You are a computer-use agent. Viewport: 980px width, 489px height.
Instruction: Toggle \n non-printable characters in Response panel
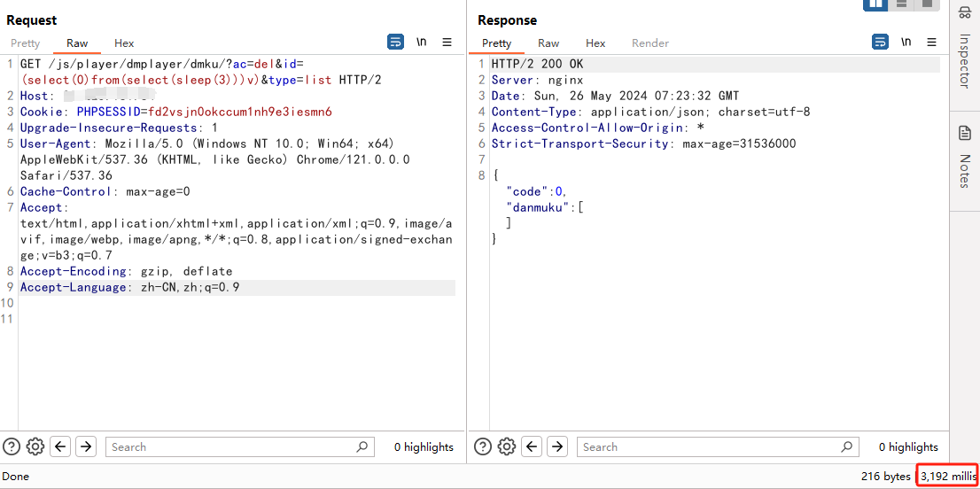pos(906,43)
